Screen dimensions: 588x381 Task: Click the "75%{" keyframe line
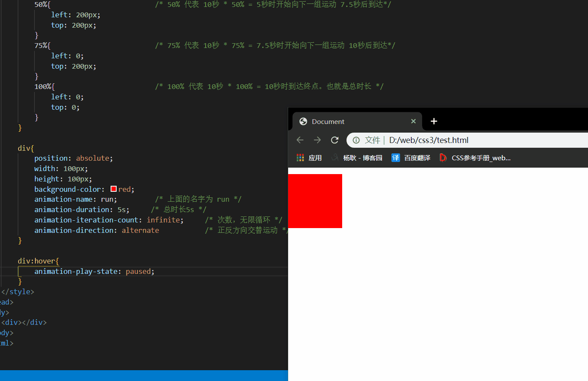click(42, 45)
